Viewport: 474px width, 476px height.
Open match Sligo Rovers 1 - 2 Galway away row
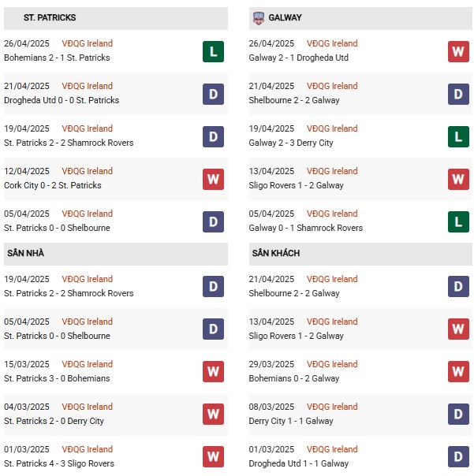pyautogui.click(x=296, y=336)
